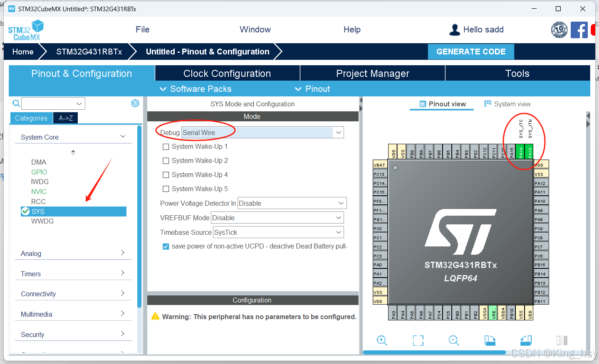This screenshot has width=599, height=364.
Task: Click the green PA13 pin on the chip
Action: click(529, 152)
